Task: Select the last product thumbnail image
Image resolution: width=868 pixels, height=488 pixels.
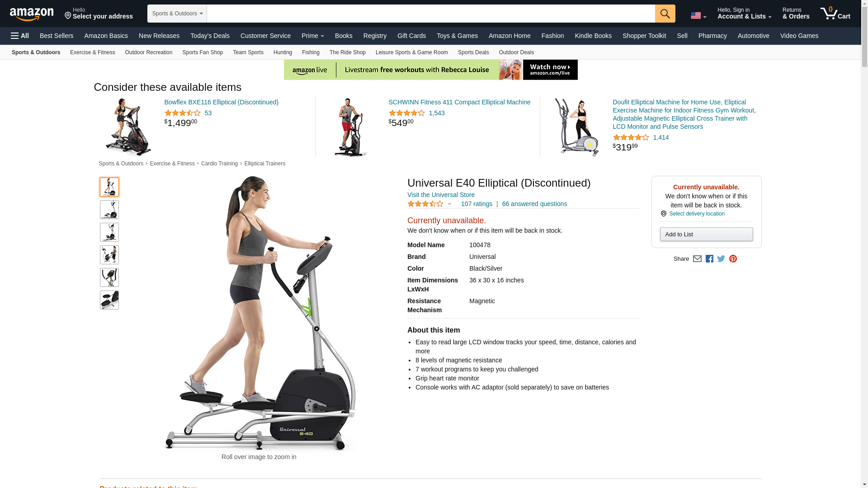Action: [109, 300]
